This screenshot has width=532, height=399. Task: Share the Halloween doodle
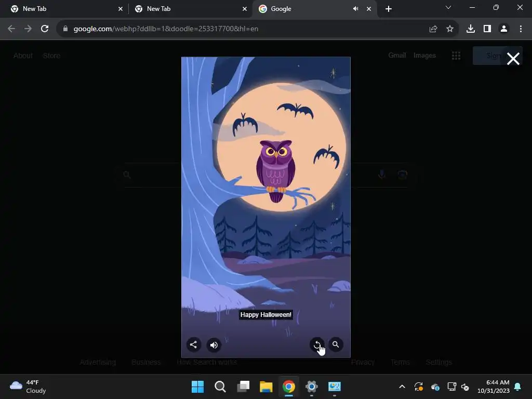pos(193,345)
